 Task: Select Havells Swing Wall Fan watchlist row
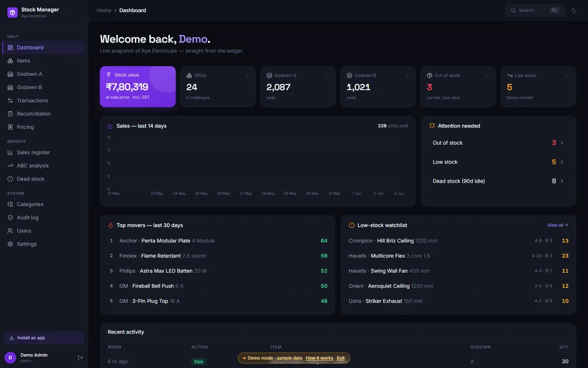[x=458, y=271]
